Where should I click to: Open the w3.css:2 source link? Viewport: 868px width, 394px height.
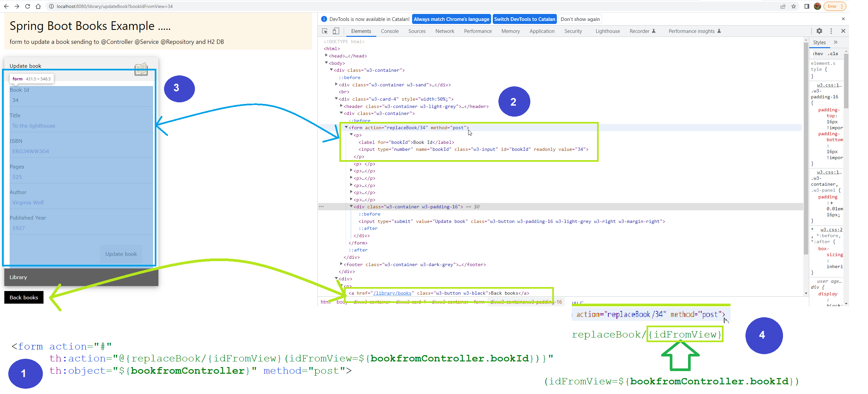click(x=831, y=230)
